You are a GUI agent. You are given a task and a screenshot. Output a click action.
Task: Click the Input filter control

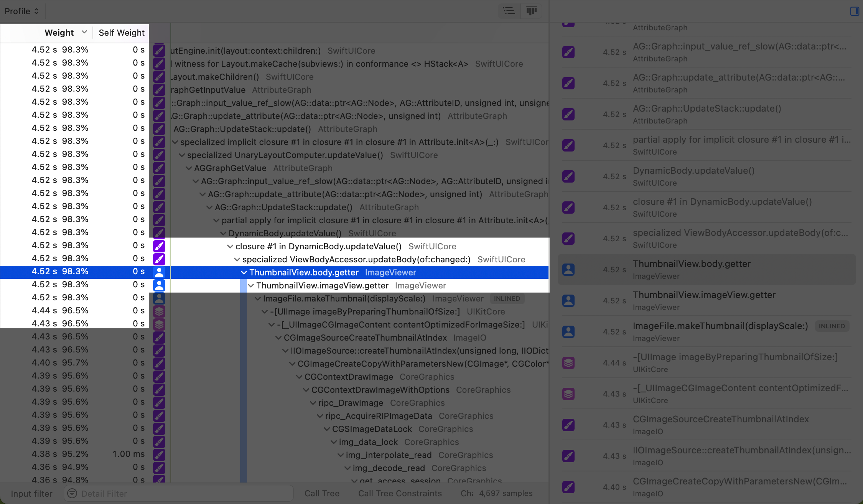31,494
